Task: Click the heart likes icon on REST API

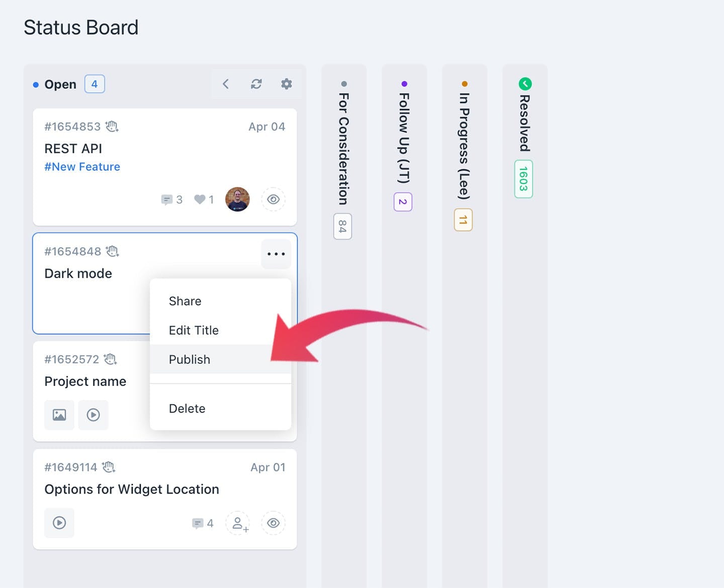Action: click(x=200, y=200)
